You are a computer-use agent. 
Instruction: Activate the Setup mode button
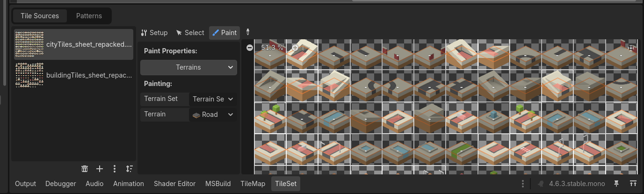pyautogui.click(x=154, y=33)
